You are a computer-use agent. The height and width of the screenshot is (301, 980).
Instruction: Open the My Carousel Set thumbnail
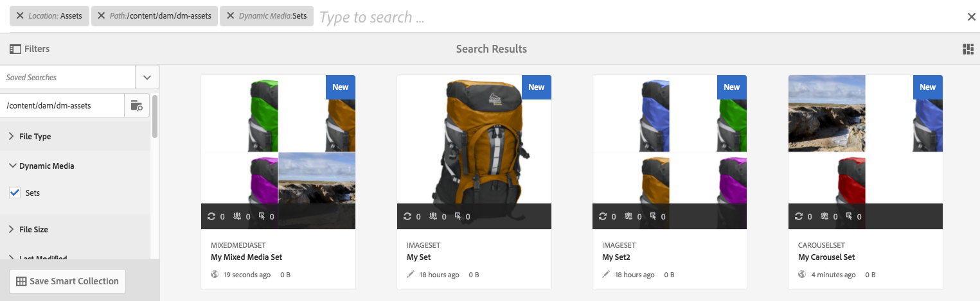tap(865, 152)
